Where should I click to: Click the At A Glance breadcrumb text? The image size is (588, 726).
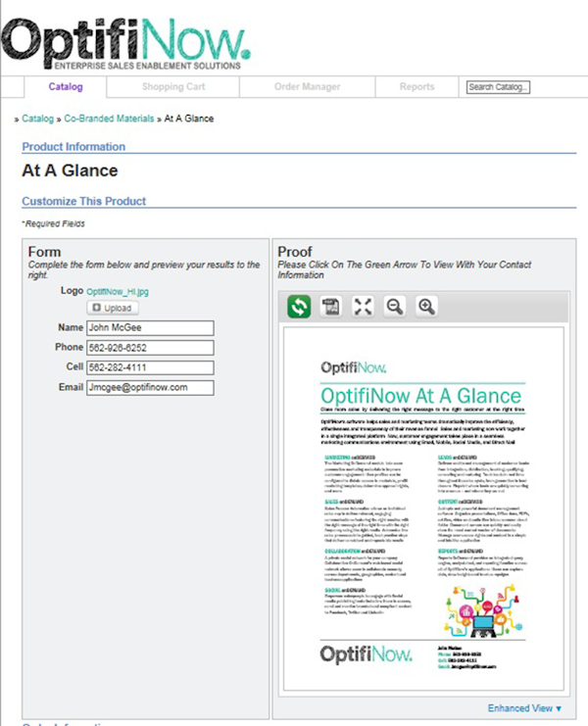(x=189, y=119)
